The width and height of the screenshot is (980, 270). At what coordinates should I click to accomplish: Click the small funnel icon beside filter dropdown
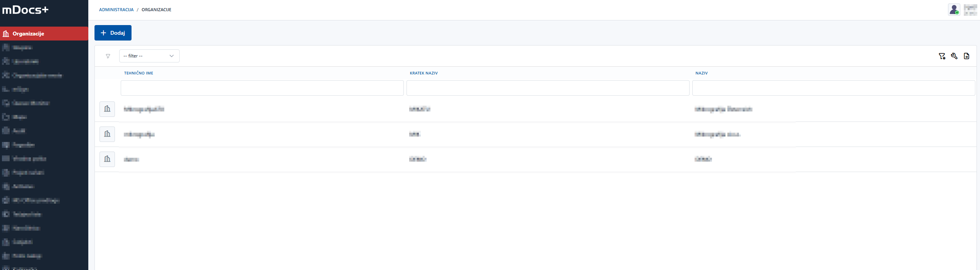108,56
